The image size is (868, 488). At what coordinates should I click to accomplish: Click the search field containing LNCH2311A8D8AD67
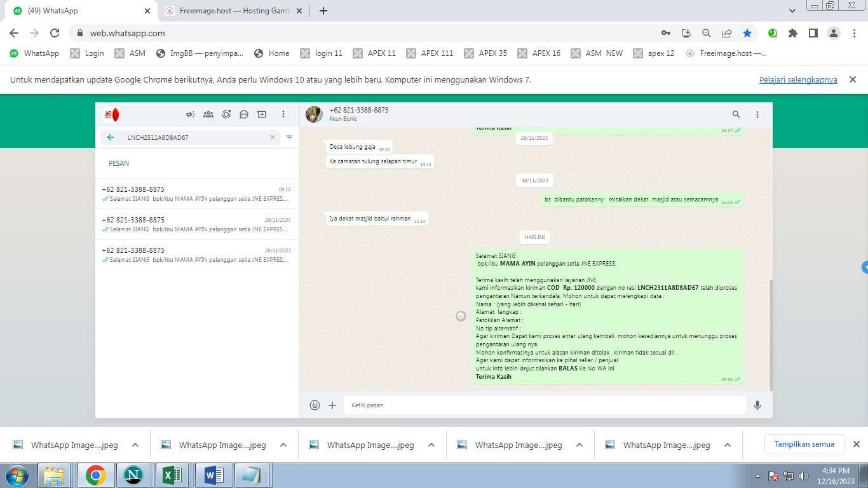[x=190, y=137]
